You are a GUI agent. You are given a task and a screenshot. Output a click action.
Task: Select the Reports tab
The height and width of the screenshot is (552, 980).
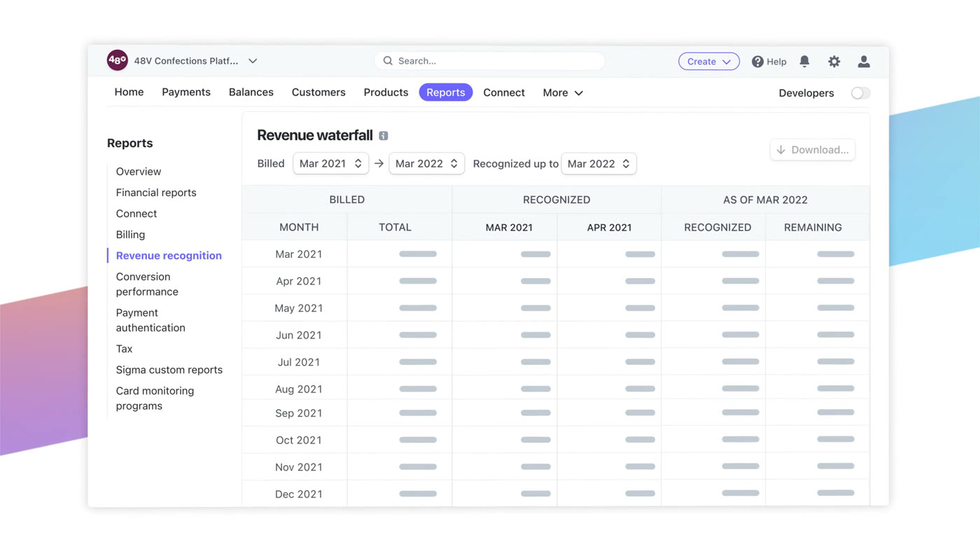click(446, 92)
